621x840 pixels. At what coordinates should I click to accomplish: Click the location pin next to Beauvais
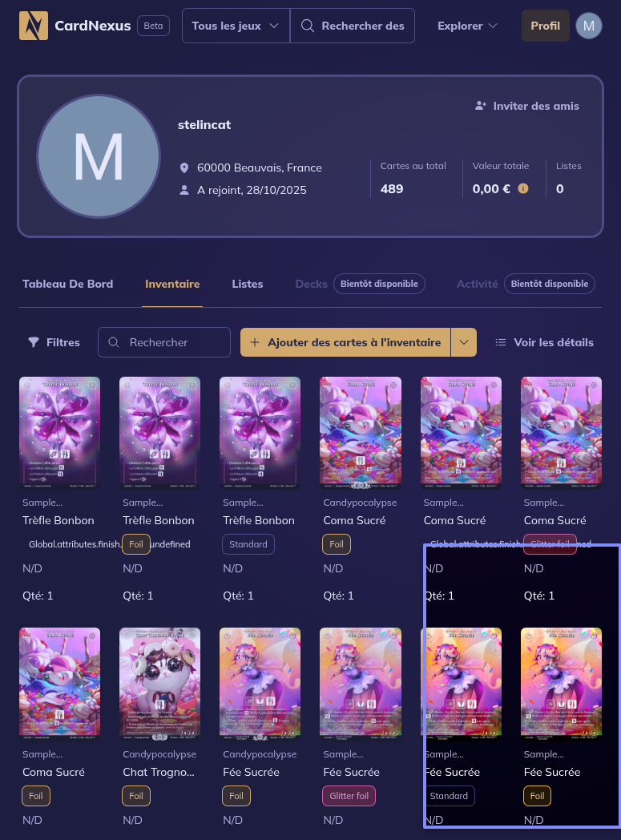coord(184,168)
